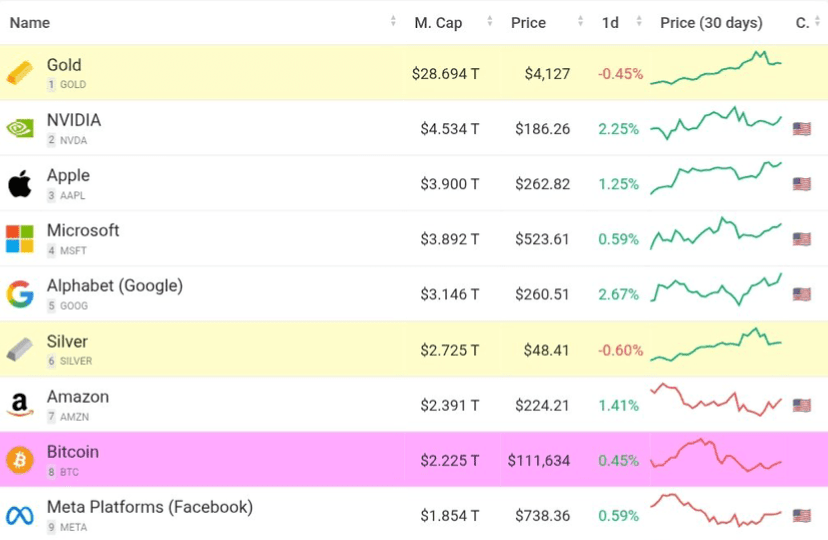The width and height of the screenshot is (828, 540).
Task: Click the Bitcoin logo icon
Action: [19, 460]
